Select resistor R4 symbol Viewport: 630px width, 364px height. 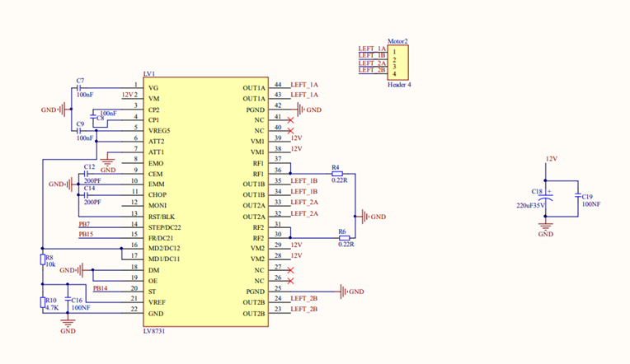click(x=336, y=174)
